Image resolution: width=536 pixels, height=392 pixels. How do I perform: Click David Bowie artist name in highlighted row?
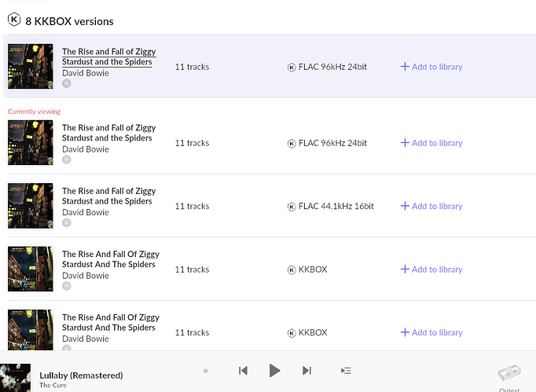86,73
